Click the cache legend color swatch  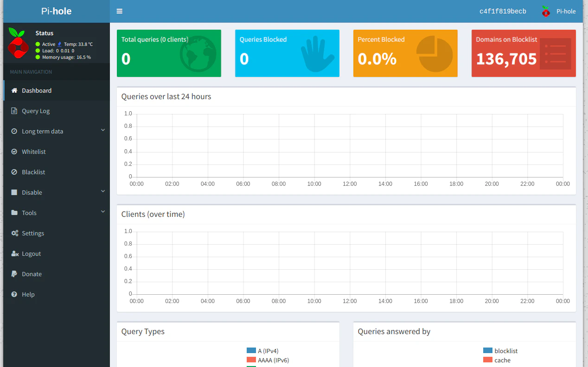[x=487, y=360]
